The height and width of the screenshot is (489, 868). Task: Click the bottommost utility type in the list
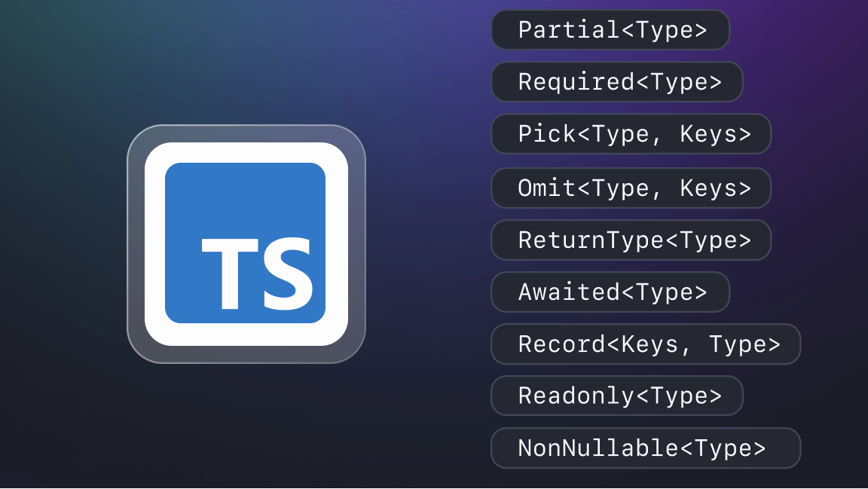pos(645,448)
